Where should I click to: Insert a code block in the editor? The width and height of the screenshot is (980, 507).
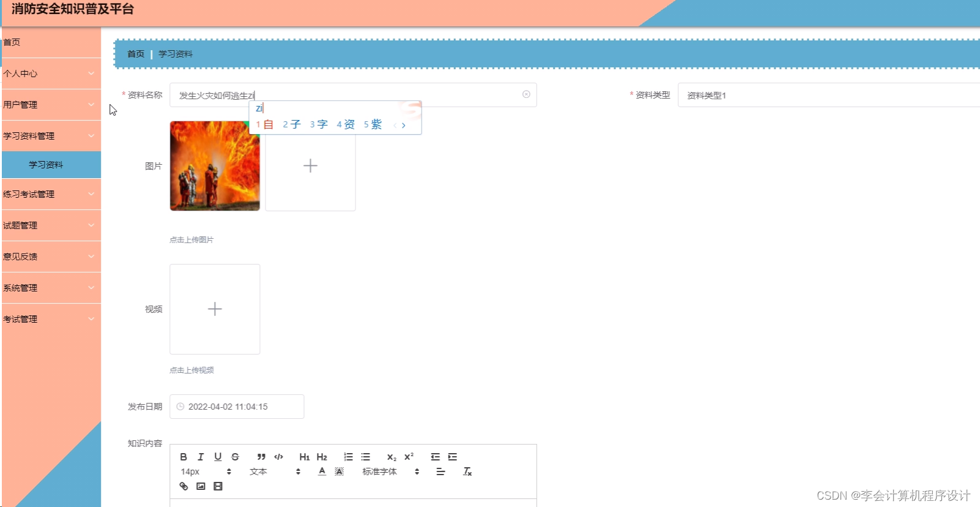[278, 457]
